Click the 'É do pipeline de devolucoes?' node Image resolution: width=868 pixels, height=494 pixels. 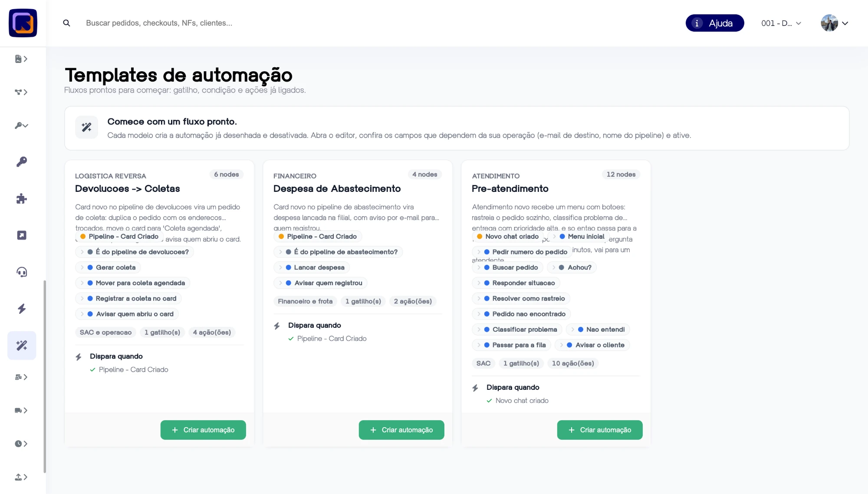pyautogui.click(x=135, y=252)
